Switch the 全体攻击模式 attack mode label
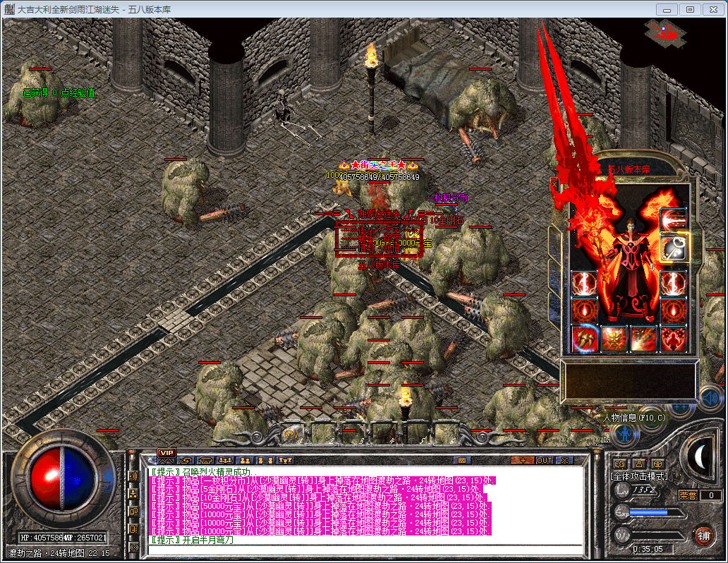This screenshot has width=728, height=563. pos(639,476)
